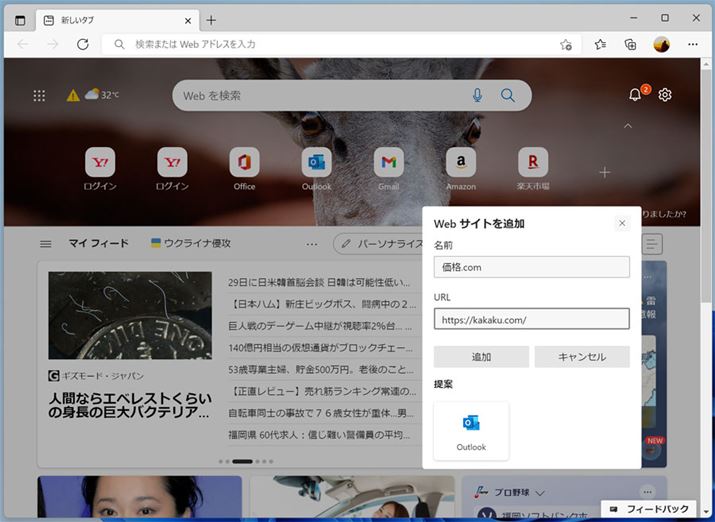
Task: Open page settings gear icon
Action: (x=665, y=95)
